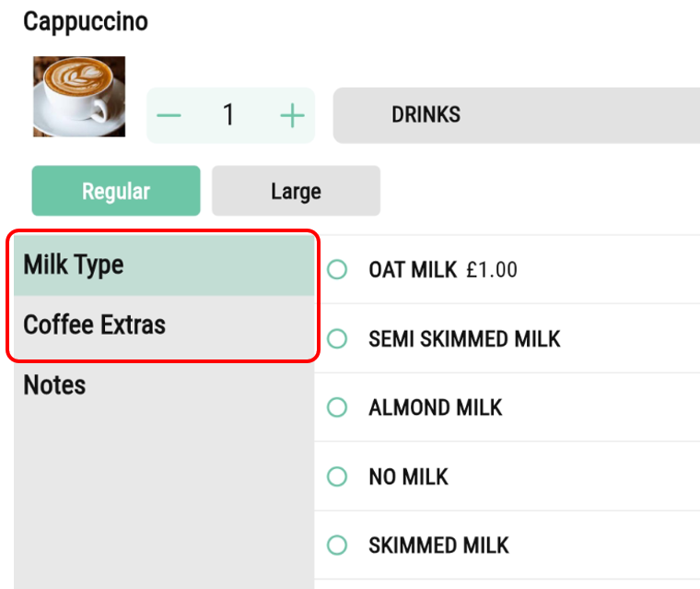Choose the Regular size option

click(116, 191)
